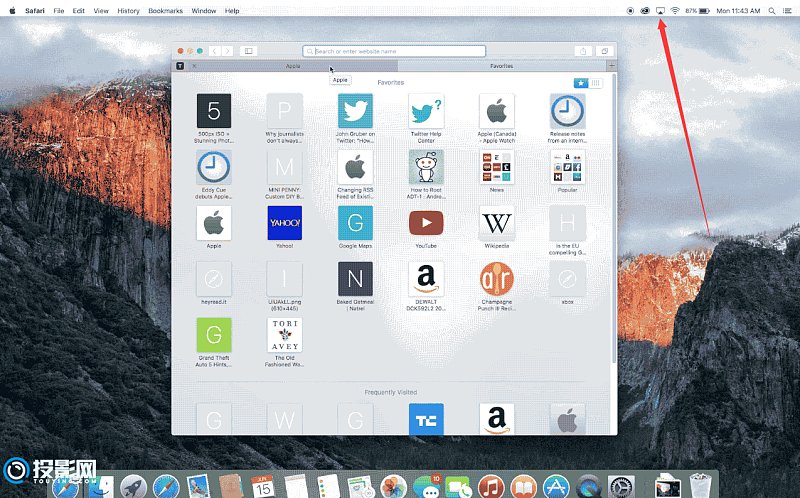
Task: Switch to the Apple tab
Action: tap(293, 66)
